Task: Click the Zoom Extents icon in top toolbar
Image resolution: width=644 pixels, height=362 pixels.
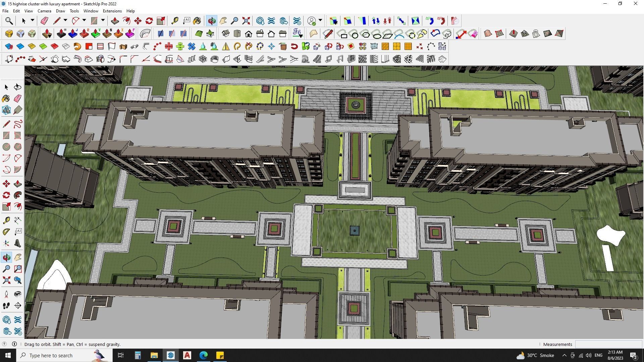Action: (x=246, y=21)
